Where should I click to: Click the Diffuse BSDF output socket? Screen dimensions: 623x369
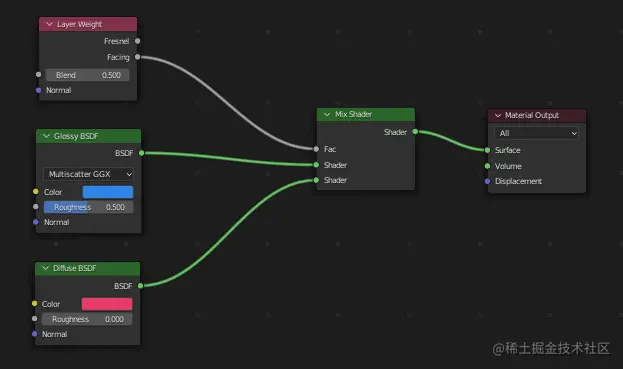[140, 286]
